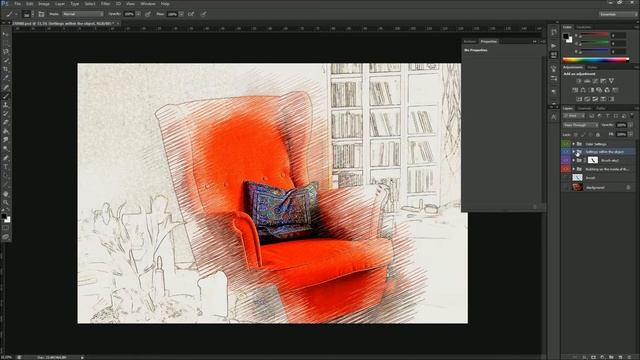Viewport: 640px width, 360px height.
Task: Open the Flow slider arrow
Action: (181, 14)
